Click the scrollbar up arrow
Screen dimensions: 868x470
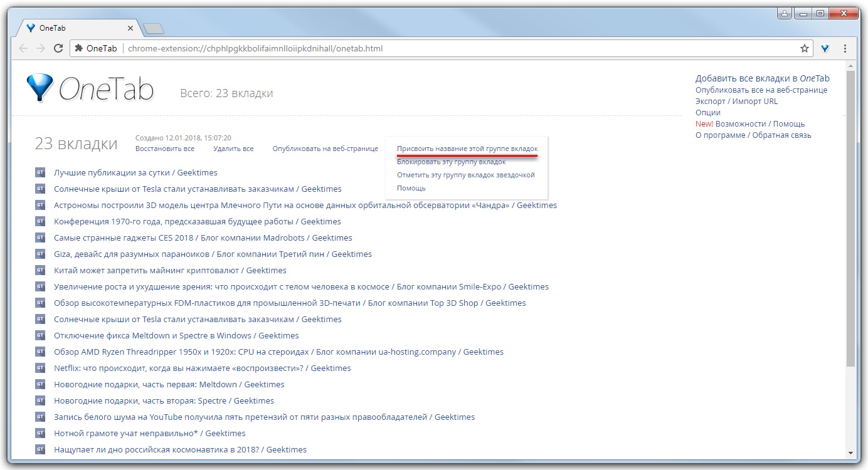[x=850, y=66]
